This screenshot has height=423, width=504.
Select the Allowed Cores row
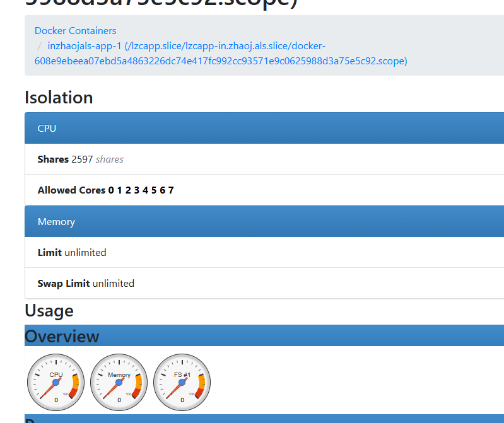(x=264, y=190)
